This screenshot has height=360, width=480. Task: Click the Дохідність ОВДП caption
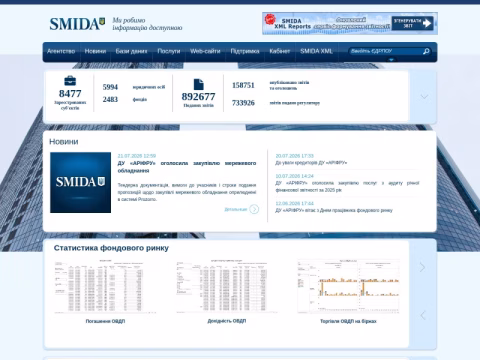point(227,321)
